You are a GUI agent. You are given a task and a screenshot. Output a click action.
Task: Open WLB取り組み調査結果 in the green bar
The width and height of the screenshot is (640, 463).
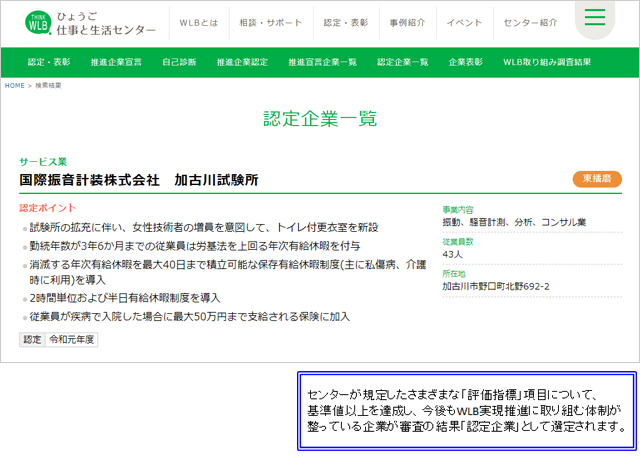coord(547,62)
